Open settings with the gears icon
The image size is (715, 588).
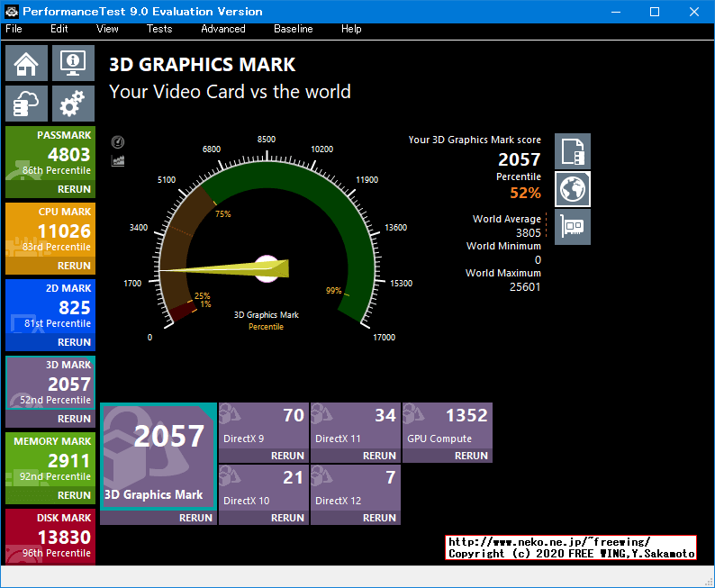pos(73,104)
